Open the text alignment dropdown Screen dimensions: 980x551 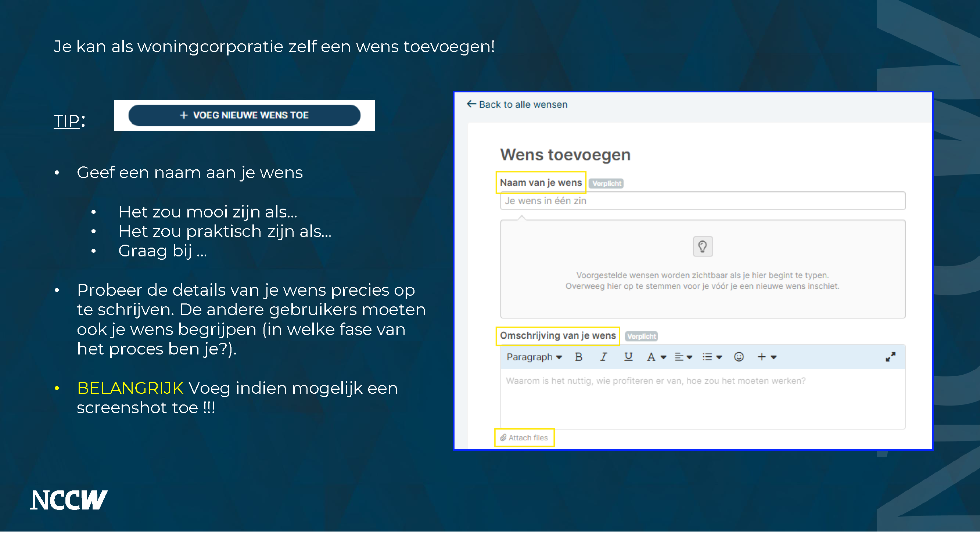coord(683,357)
